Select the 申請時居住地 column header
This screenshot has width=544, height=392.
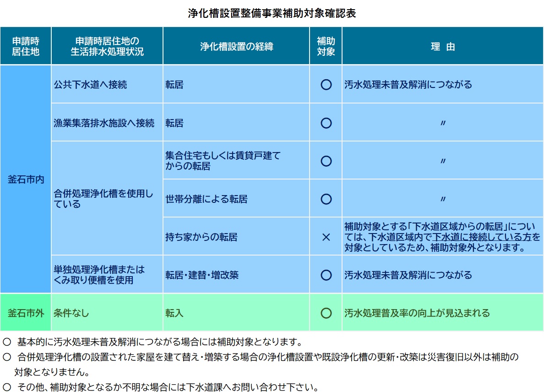tap(26, 45)
